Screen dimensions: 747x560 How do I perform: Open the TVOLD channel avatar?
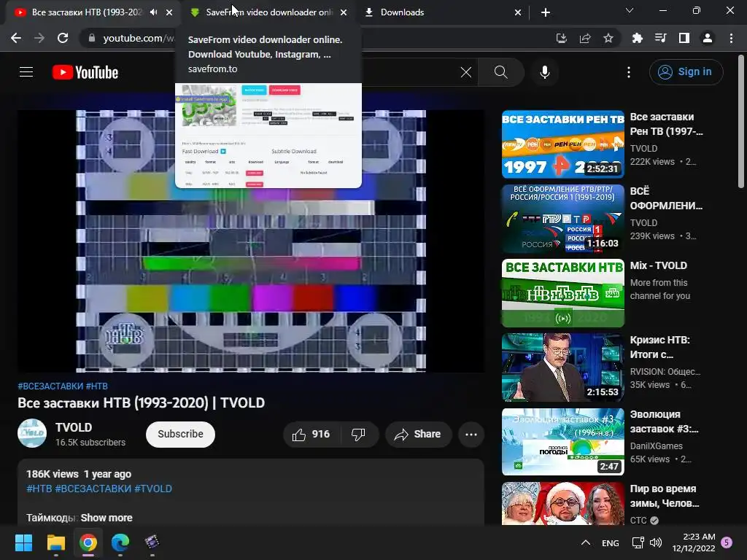(32, 433)
